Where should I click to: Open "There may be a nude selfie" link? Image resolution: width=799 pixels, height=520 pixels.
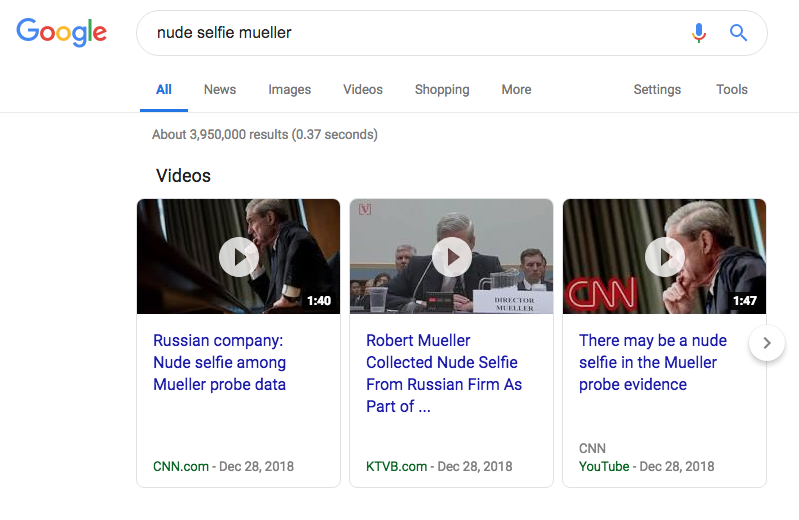652,362
